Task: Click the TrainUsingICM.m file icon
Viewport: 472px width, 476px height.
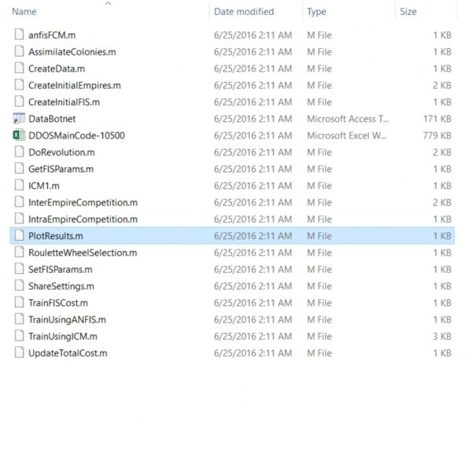Action: pyautogui.click(x=19, y=336)
